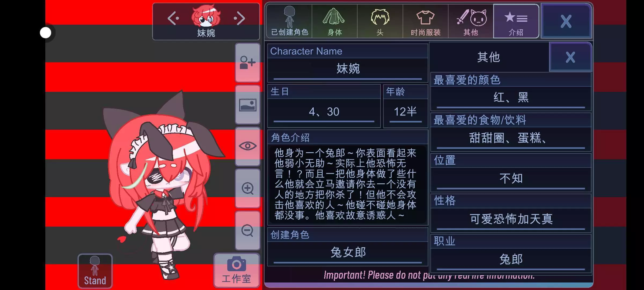Screen dimensions: 644x290
Task: Zoom in with magnifier plus icon
Action: coord(247,188)
